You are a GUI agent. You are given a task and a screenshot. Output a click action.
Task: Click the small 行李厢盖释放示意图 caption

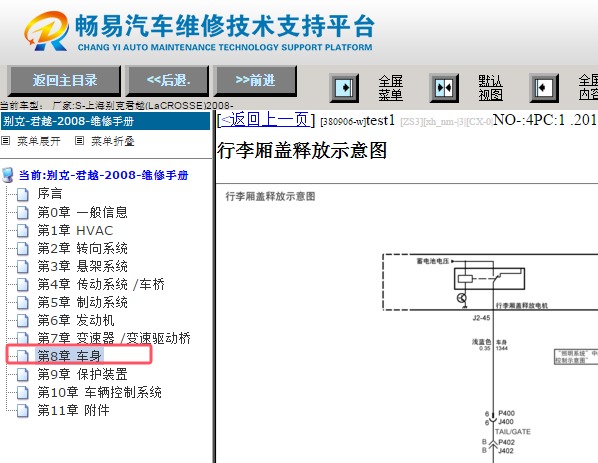tap(270, 196)
